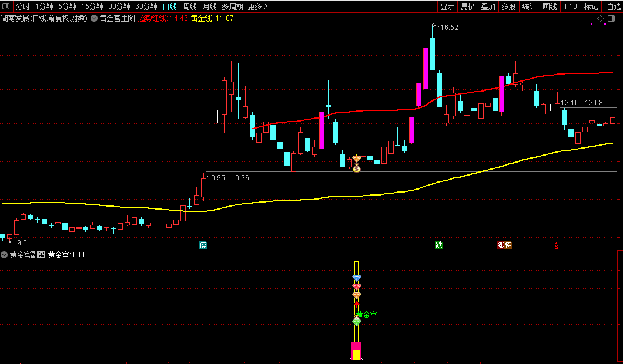Click the 叠加 overlay button
The height and width of the screenshot is (364, 623).
pos(488,6)
